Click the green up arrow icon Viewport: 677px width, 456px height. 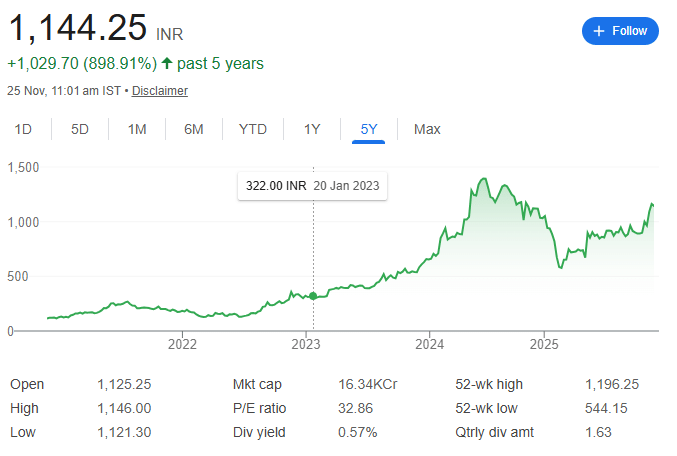(x=166, y=64)
